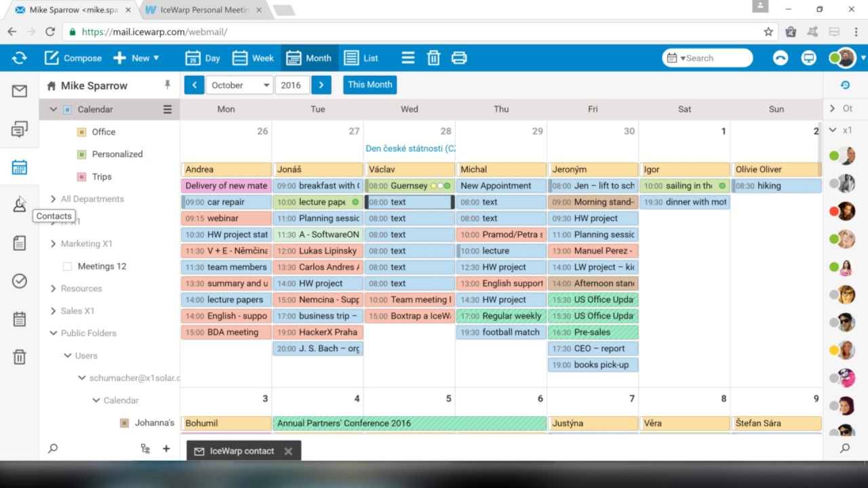The height and width of the screenshot is (488, 868).
Task: Click the This Month button
Action: [370, 85]
